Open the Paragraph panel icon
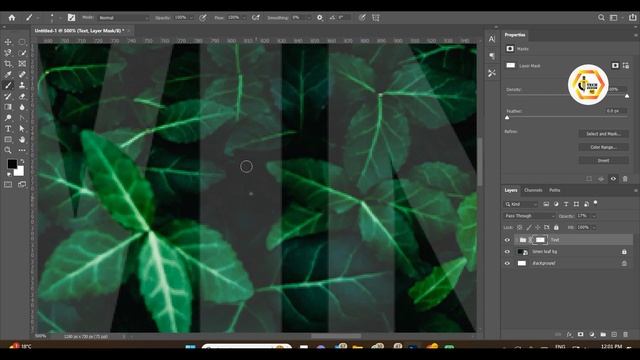This screenshot has height=360, width=640. [x=492, y=56]
